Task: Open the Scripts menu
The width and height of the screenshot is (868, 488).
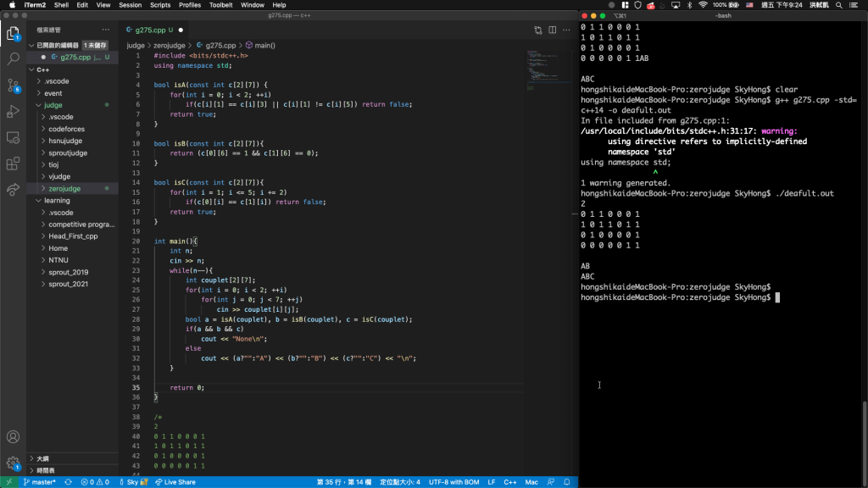Action: pos(160,5)
